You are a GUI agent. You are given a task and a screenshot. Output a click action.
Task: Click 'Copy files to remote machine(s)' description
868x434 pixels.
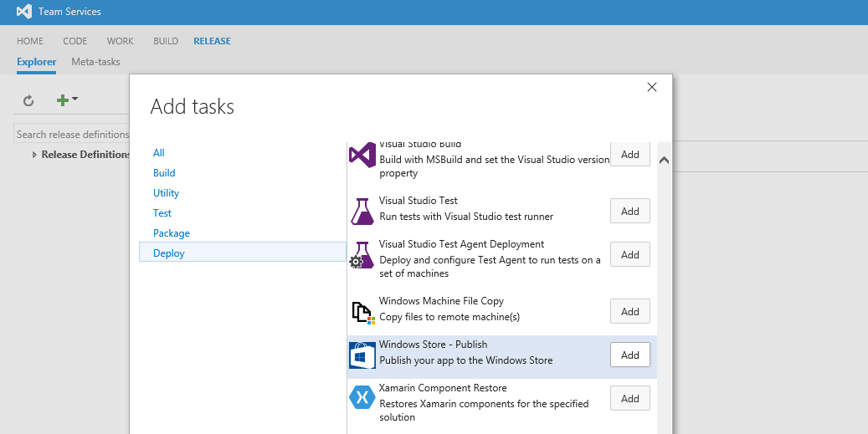point(449,317)
